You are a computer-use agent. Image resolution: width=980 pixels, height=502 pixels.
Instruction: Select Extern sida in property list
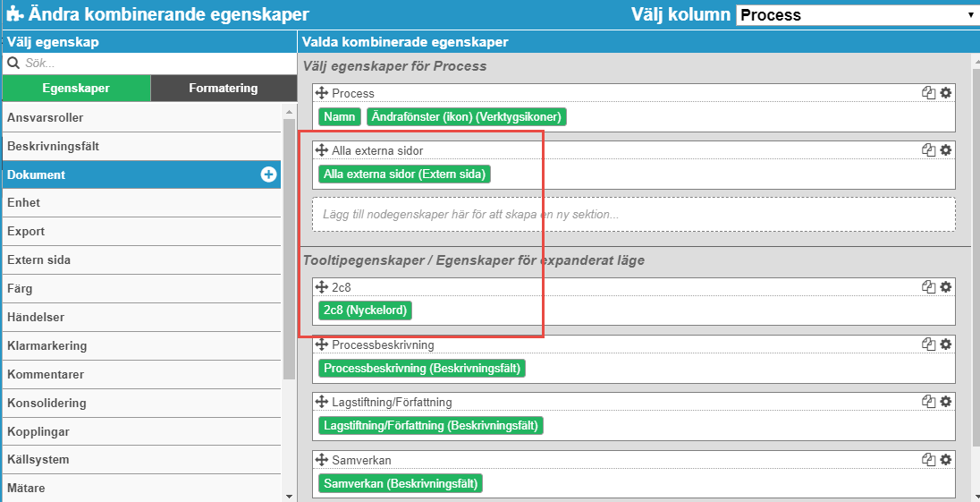142,260
